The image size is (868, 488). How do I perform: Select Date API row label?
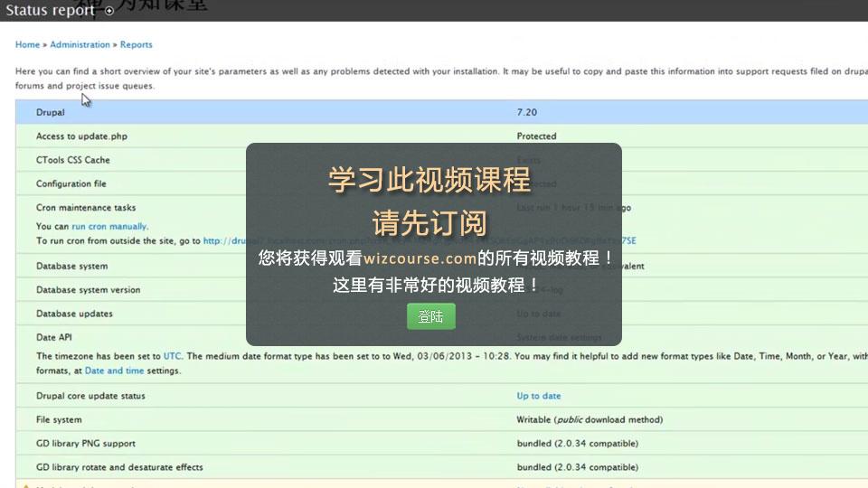coord(53,337)
